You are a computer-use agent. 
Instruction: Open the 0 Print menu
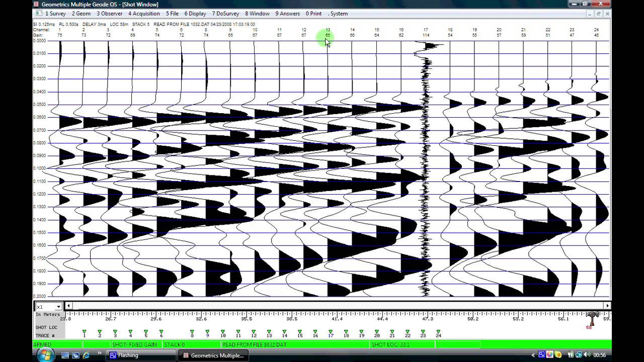(313, 14)
